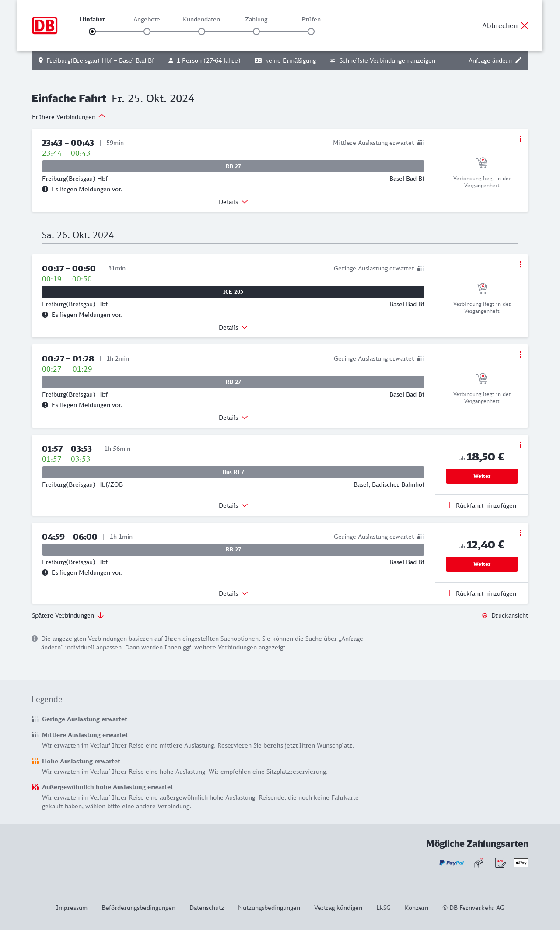Screen dimensions: 560x930
Task: Expand Details of the 04:59 RB 27 connection
Action: coord(233,593)
